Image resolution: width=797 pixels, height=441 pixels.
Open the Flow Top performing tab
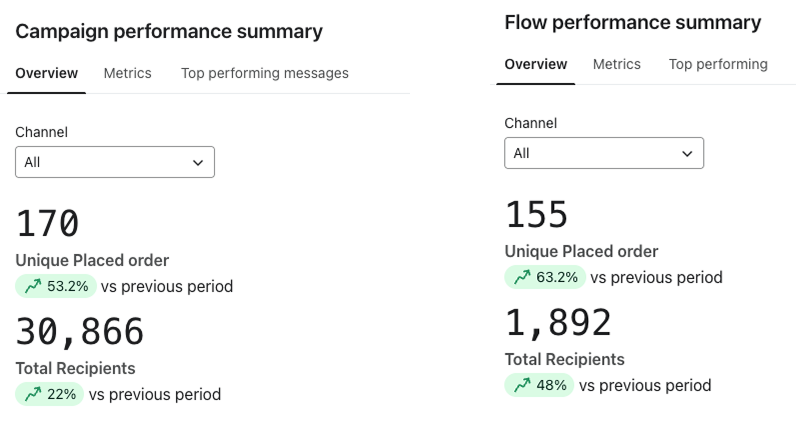click(x=718, y=64)
